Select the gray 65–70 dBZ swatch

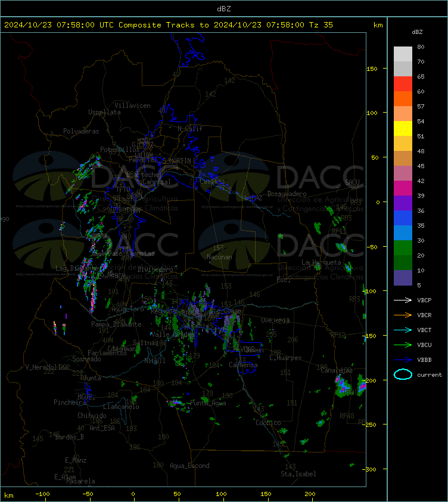pos(403,69)
